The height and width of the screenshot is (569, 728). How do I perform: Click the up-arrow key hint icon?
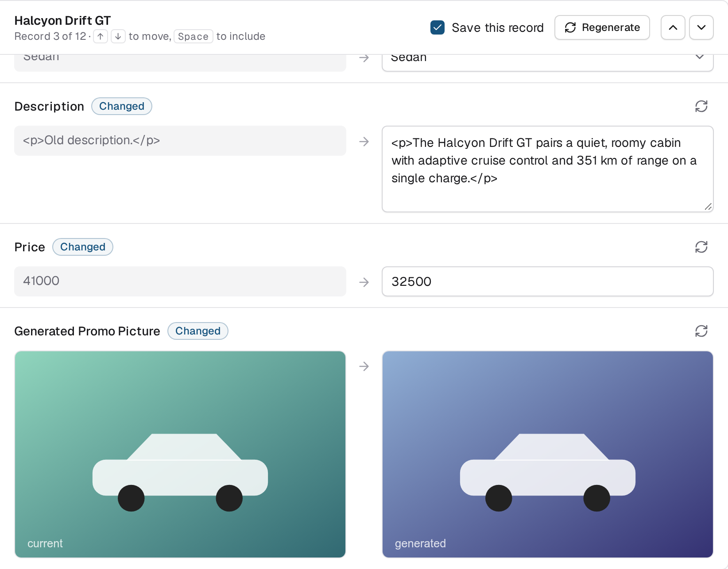101,36
